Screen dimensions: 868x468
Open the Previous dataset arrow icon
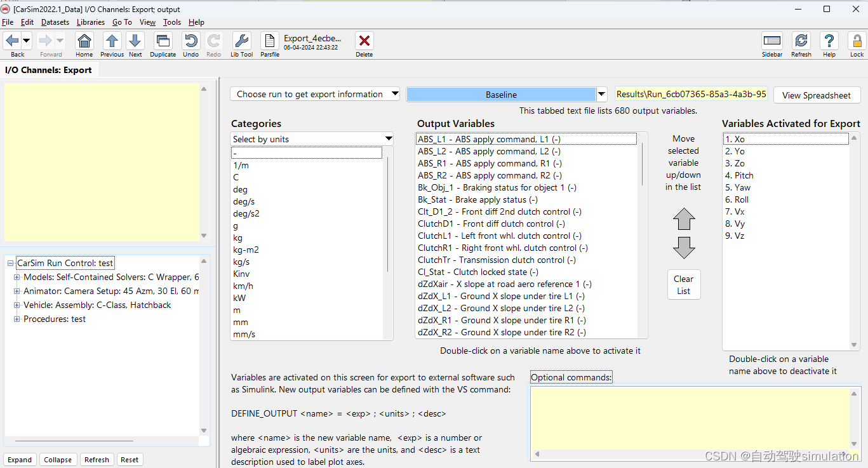[x=112, y=41]
